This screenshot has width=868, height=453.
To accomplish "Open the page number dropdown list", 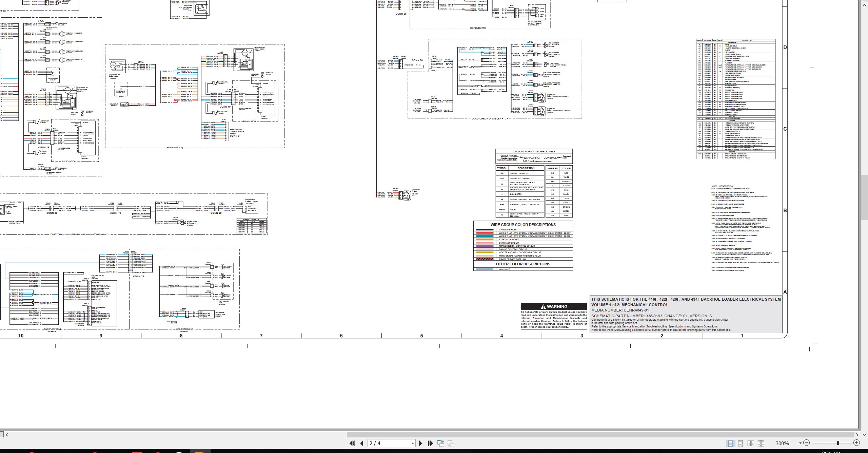I will (x=413, y=443).
